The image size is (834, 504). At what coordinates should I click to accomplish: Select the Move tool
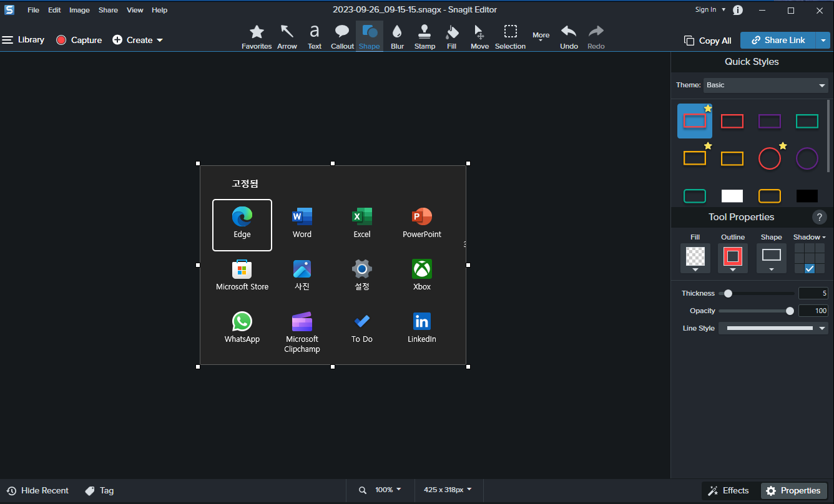pos(479,37)
